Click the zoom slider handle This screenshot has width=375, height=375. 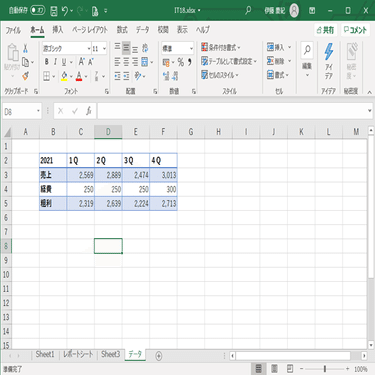325,369
